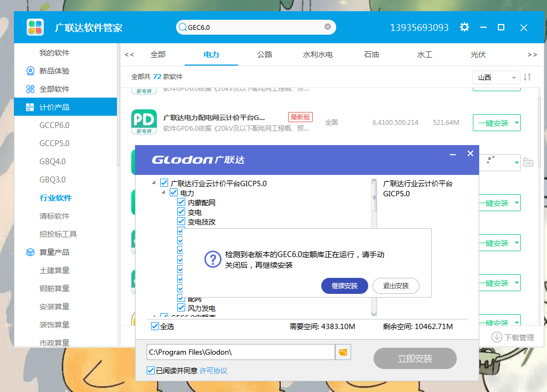Click the 计价产品 sidebar icon
The image size is (547, 392).
[x=30, y=107]
